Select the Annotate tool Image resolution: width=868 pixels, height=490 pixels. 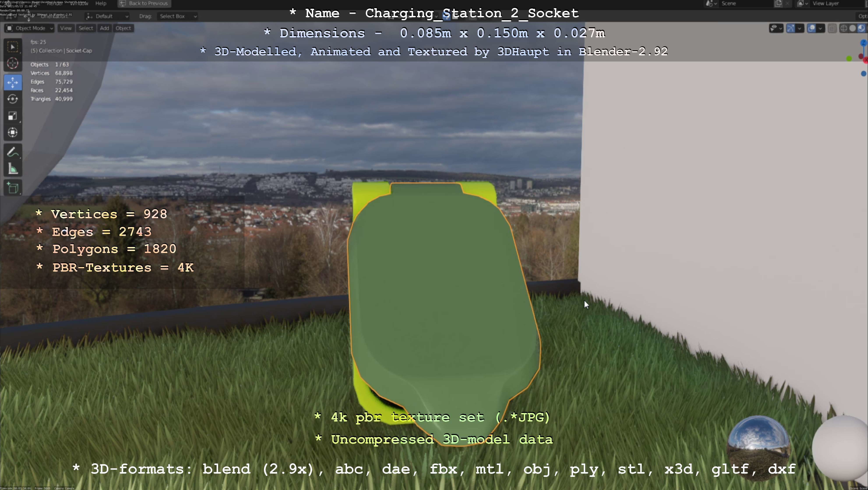click(13, 152)
